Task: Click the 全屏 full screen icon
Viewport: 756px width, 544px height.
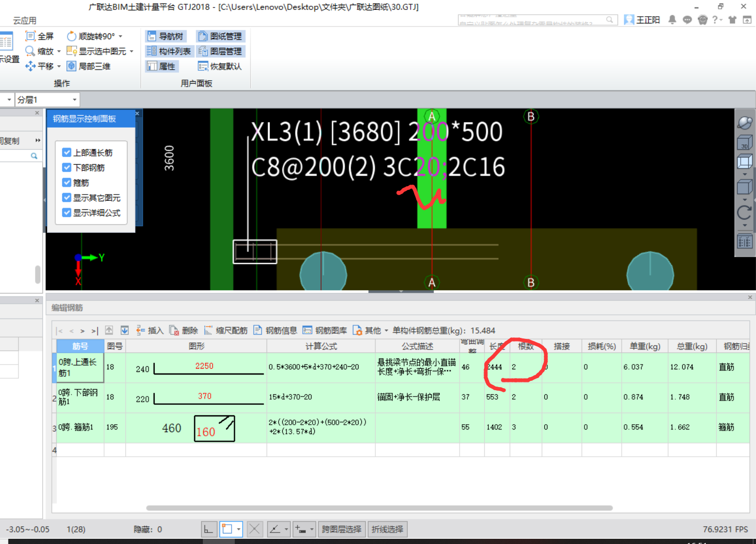Action: 30,36
